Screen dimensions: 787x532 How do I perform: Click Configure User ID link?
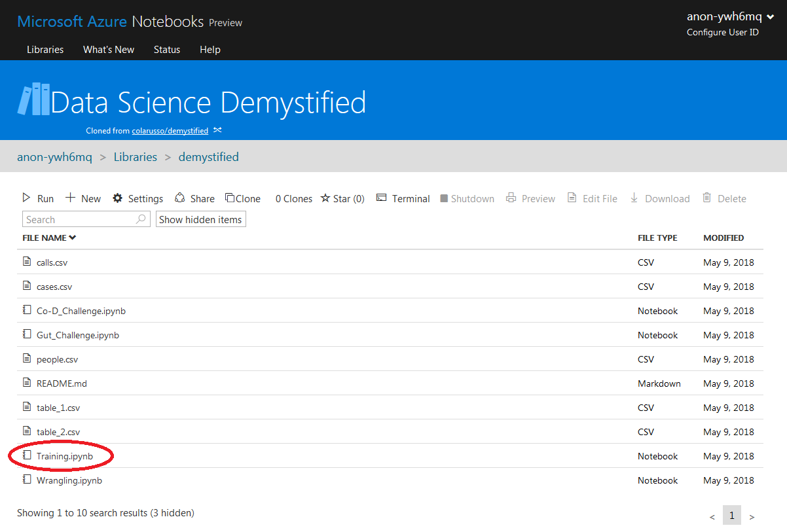pos(723,32)
